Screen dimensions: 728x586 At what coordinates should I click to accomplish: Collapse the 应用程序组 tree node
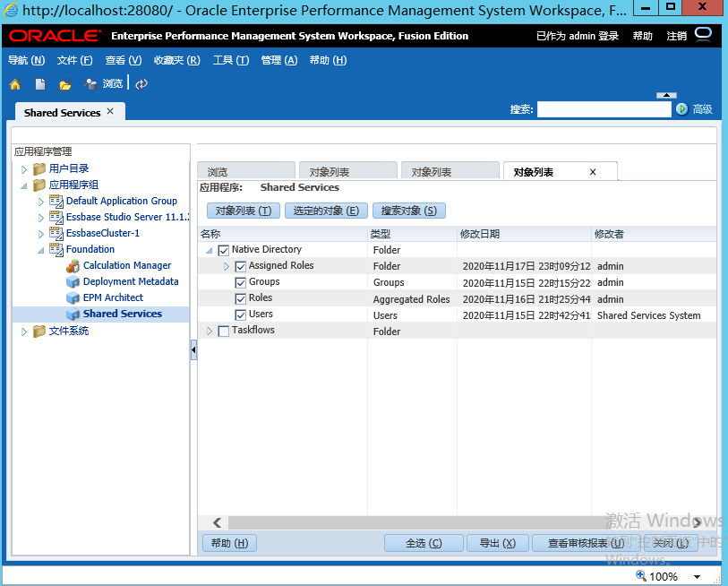(23, 185)
